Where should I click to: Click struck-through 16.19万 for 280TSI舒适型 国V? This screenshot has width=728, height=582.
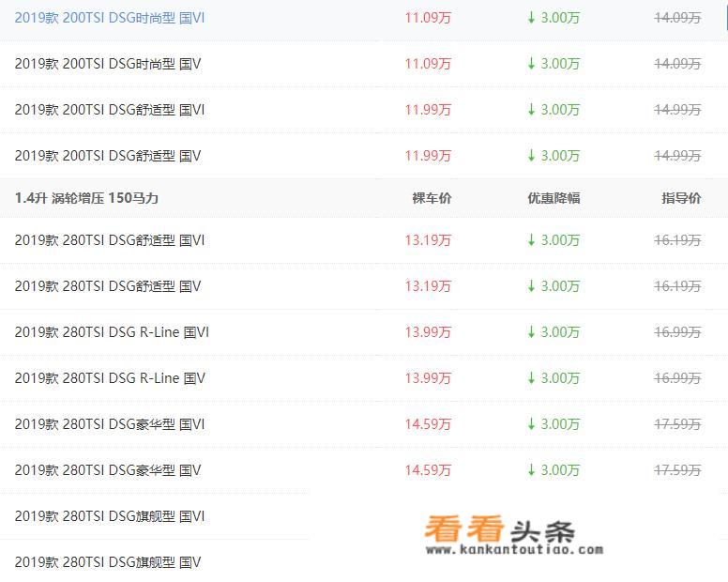click(x=678, y=286)
